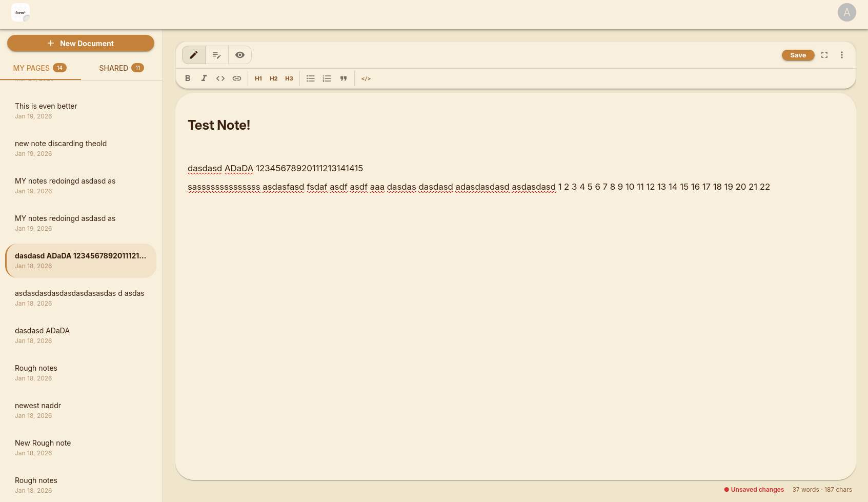Apply H1 heading style

(x=258, y=78)
